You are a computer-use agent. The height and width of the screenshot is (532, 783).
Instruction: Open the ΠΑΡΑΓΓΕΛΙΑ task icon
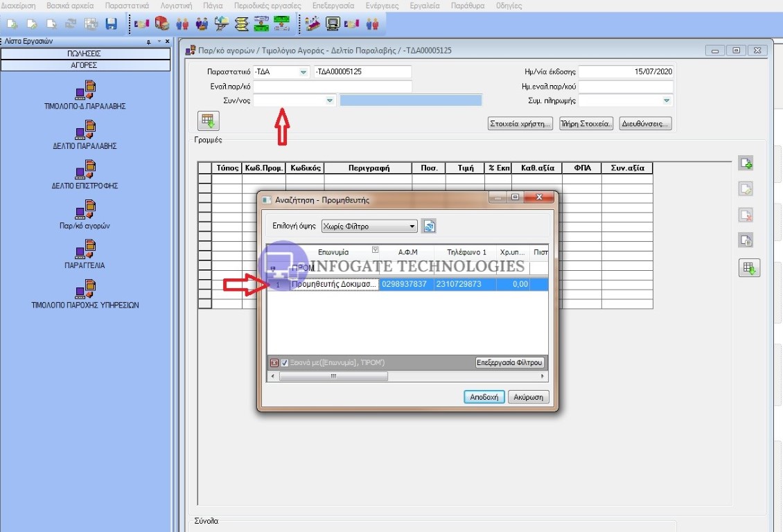(x=85, y=249)
